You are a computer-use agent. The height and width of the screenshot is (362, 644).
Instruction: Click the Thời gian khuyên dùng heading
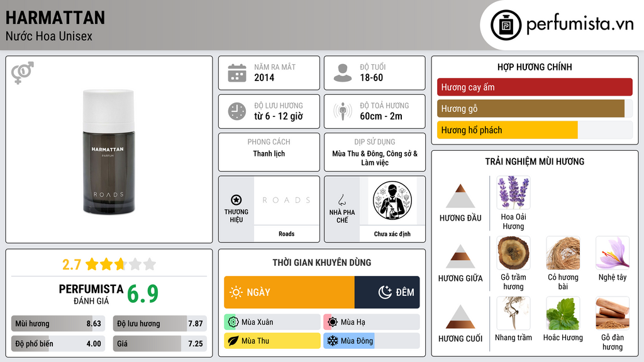(x=322, y=262)
